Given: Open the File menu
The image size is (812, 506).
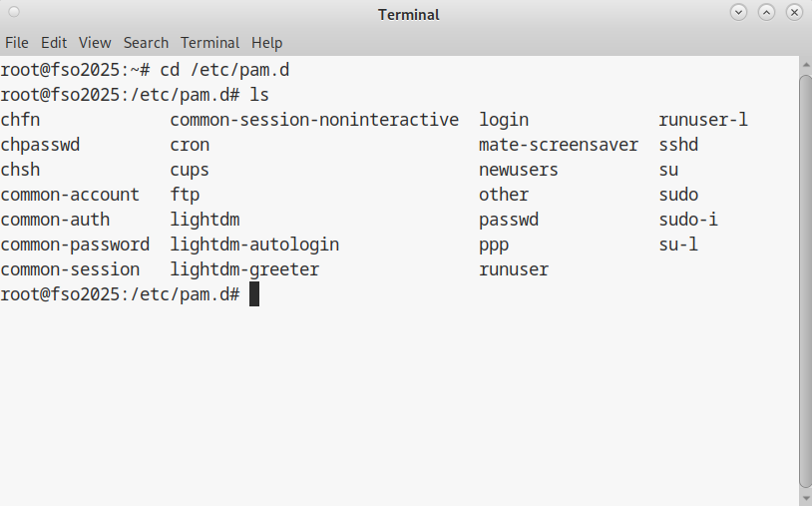Looking at the screenshot, I should coord(17,43).
